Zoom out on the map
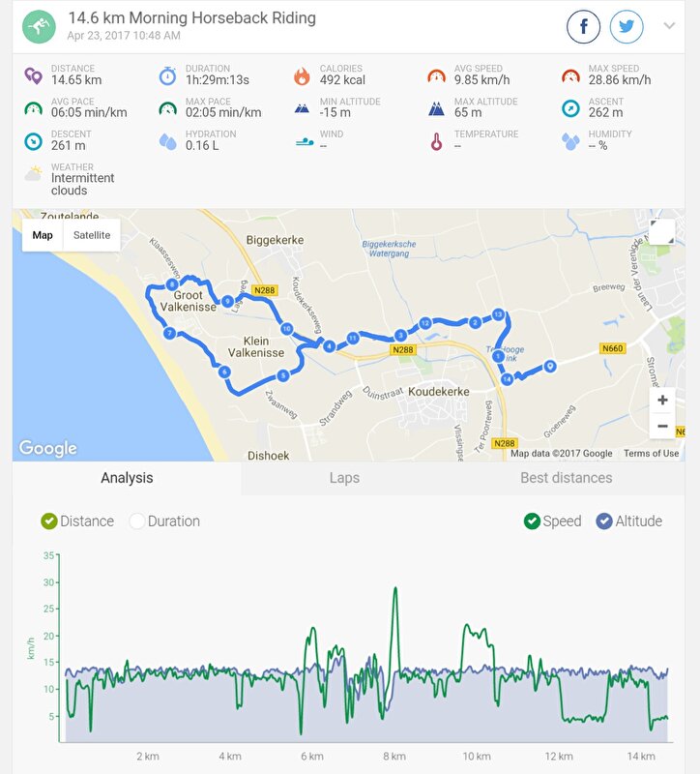This screenshot has height=774, width=700. (662, 426)
